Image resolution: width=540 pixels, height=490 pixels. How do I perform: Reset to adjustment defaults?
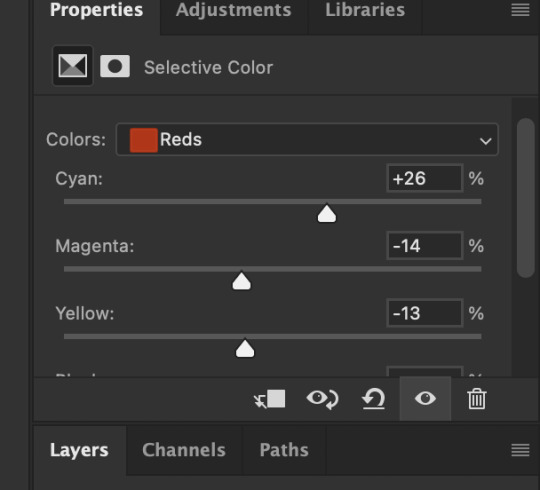[374, 399]
